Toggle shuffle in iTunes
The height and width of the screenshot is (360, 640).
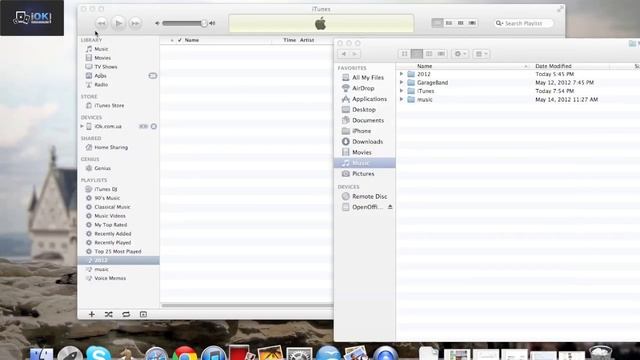pyautogui.click(x=109, y=314)
